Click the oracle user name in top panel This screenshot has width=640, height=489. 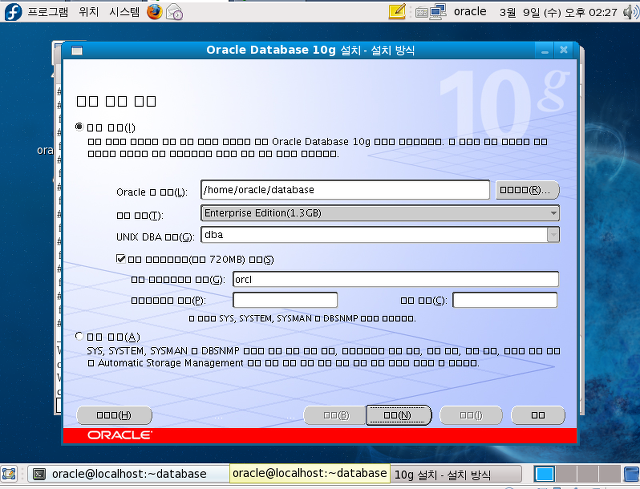[470, 11]
